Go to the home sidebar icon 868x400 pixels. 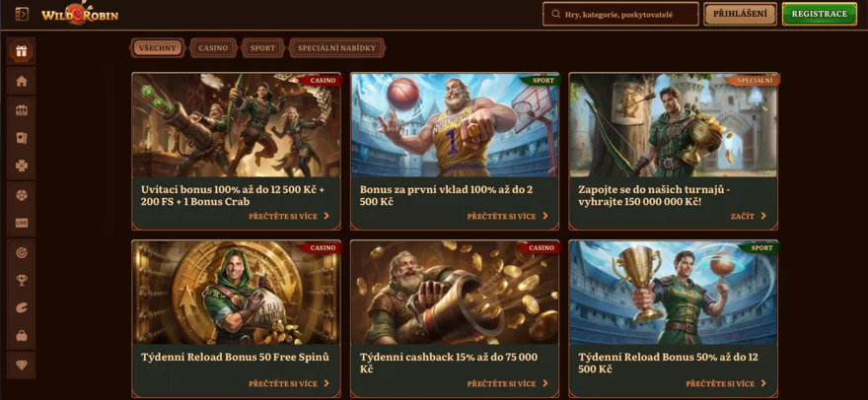click(x=22, y=82)
